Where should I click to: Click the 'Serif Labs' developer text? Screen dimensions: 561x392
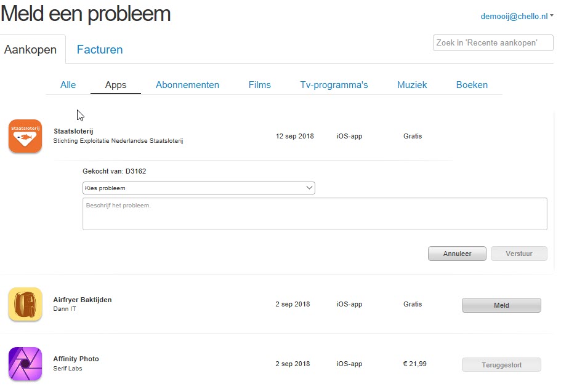tap(68, 369)
